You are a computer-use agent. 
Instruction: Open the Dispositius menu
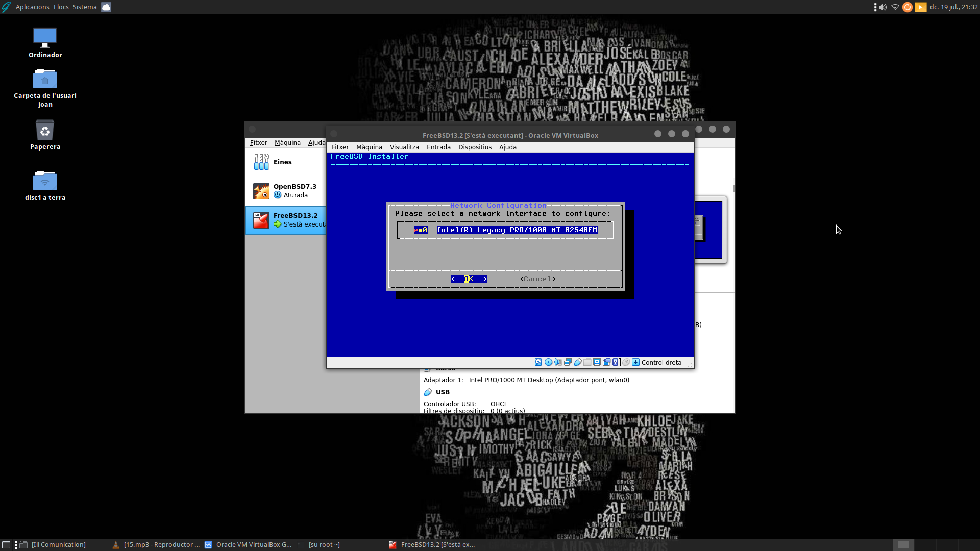475,147
